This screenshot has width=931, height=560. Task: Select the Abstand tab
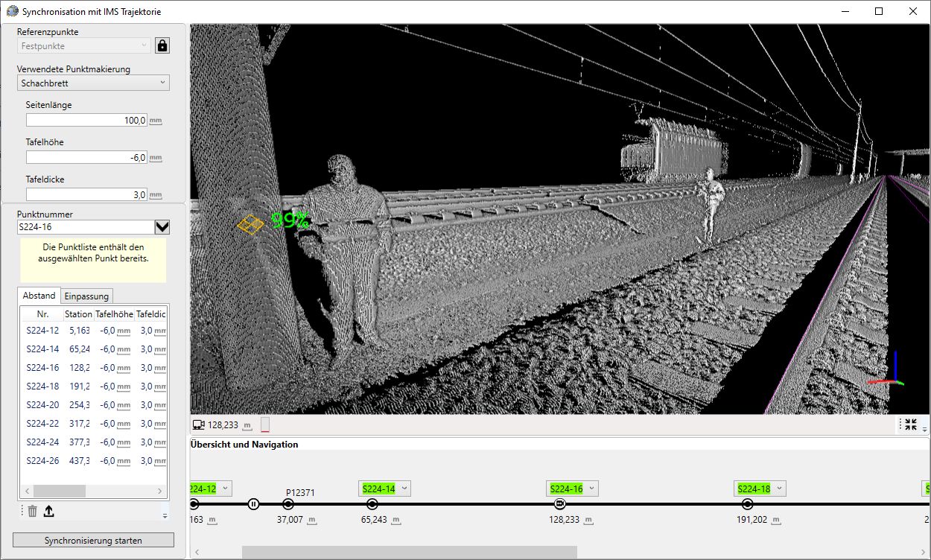[x=39, y=296]
